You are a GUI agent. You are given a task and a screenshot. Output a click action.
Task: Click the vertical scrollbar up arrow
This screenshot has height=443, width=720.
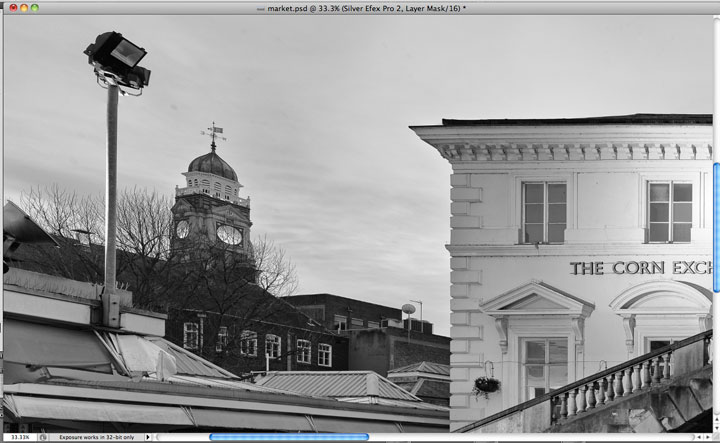coord(717,420)
